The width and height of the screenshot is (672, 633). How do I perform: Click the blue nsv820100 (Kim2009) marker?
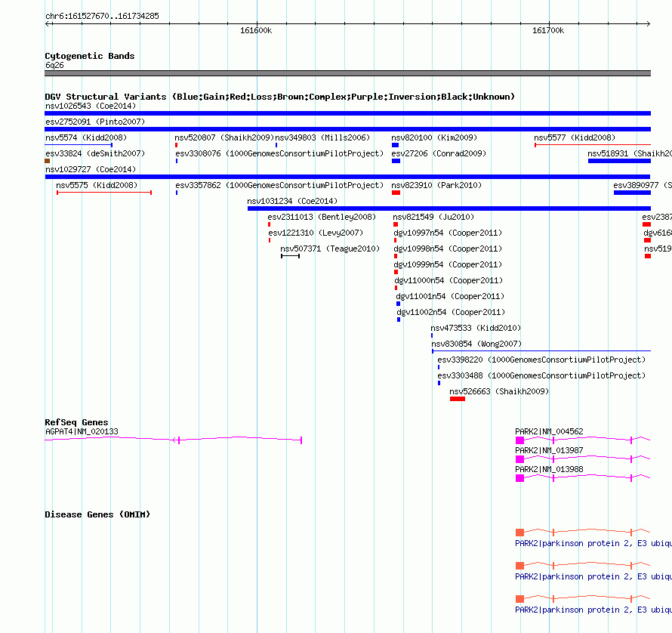[395, 145]
